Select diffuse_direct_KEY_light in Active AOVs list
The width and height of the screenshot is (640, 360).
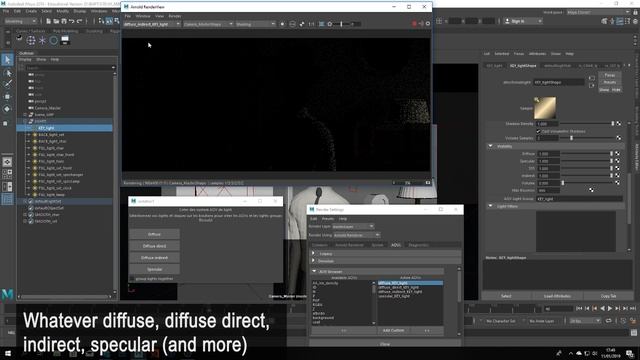(399, 287)
